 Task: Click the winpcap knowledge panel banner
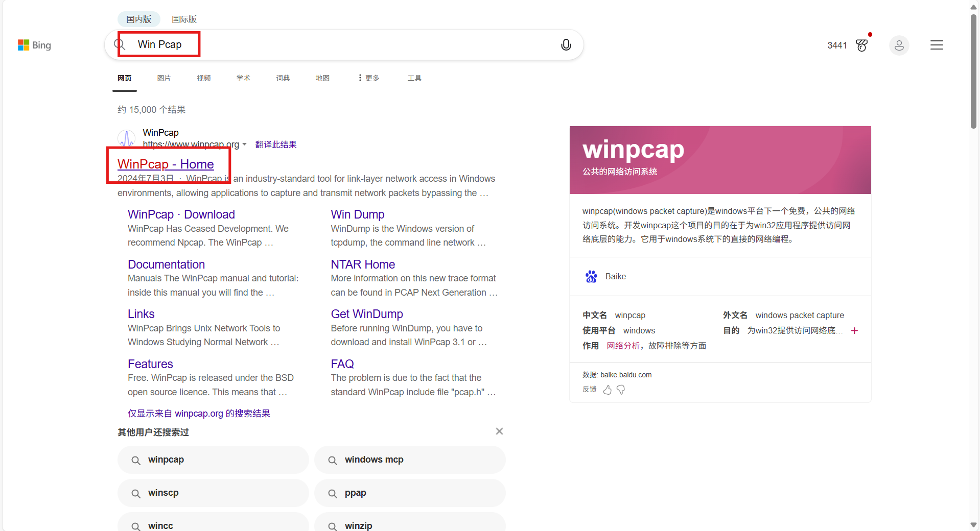pyautogui.click(x=720, y=160)
